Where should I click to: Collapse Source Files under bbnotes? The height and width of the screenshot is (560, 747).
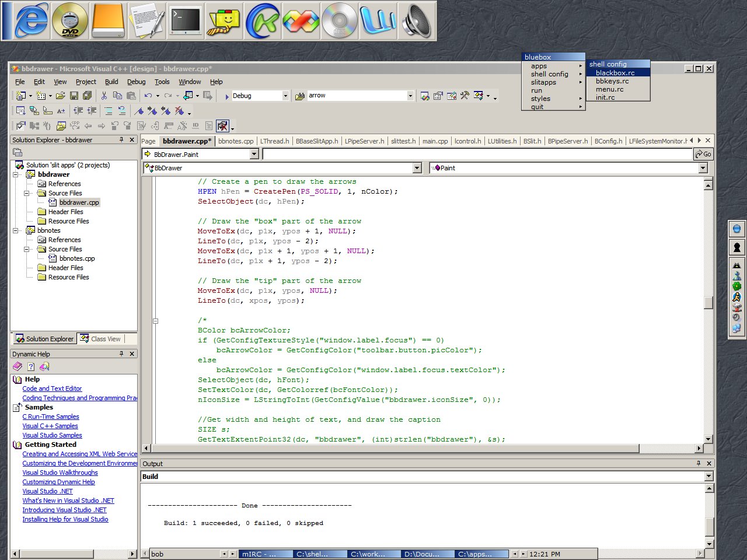27,249
